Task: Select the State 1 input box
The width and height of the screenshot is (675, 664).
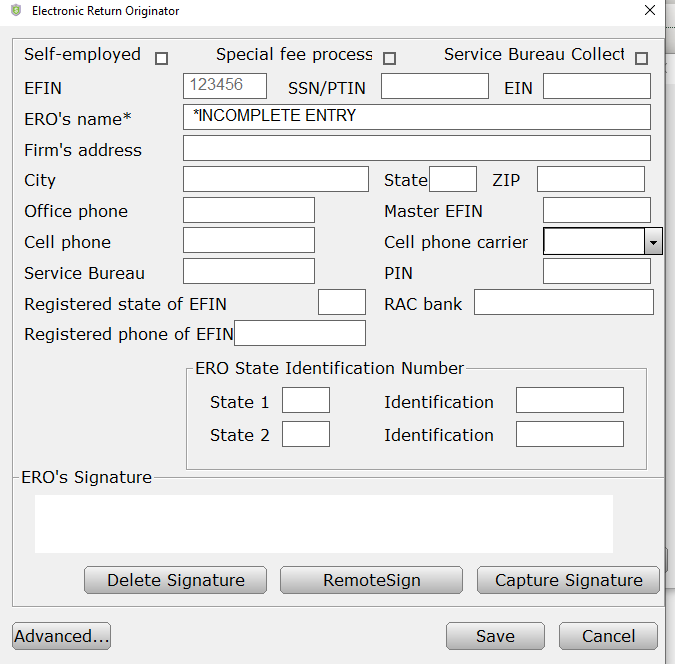Action: [305, 401]
